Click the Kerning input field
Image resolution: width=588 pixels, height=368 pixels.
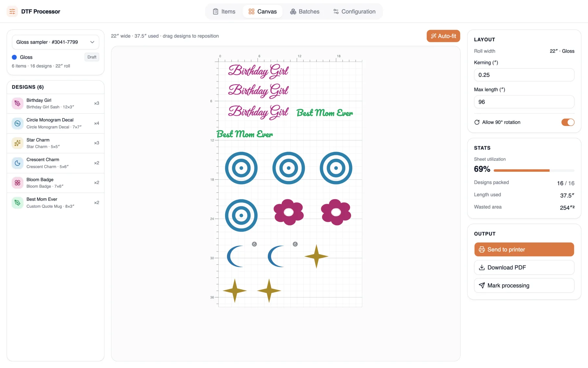pyautogui.click(x=524, y=75)
